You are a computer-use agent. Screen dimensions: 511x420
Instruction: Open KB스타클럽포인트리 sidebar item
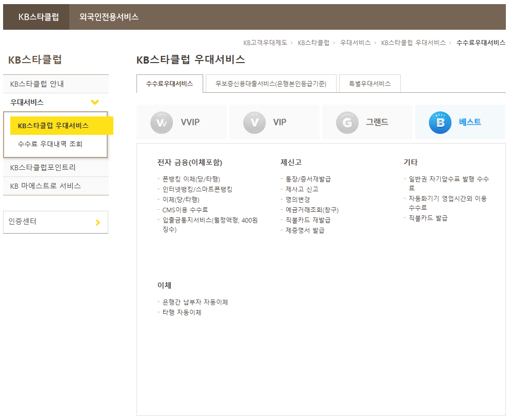coord(56,168)
